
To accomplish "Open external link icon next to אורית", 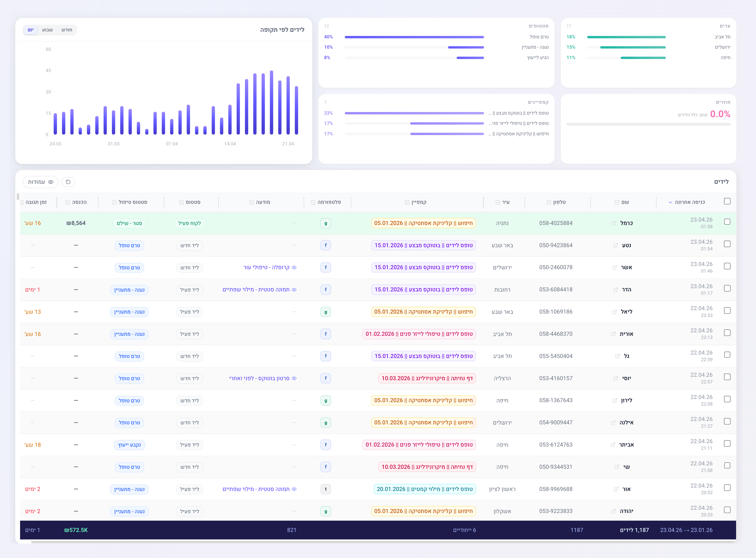I will click(x=613, y=334).
